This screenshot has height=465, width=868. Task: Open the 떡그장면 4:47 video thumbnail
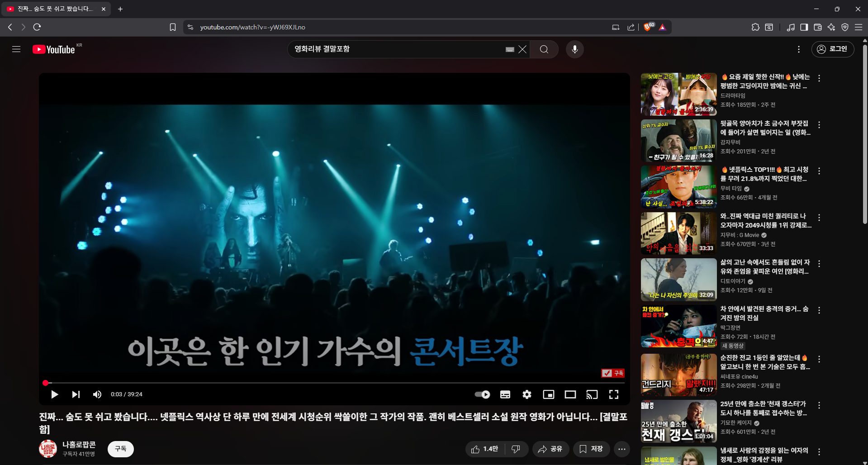[678, 326]
